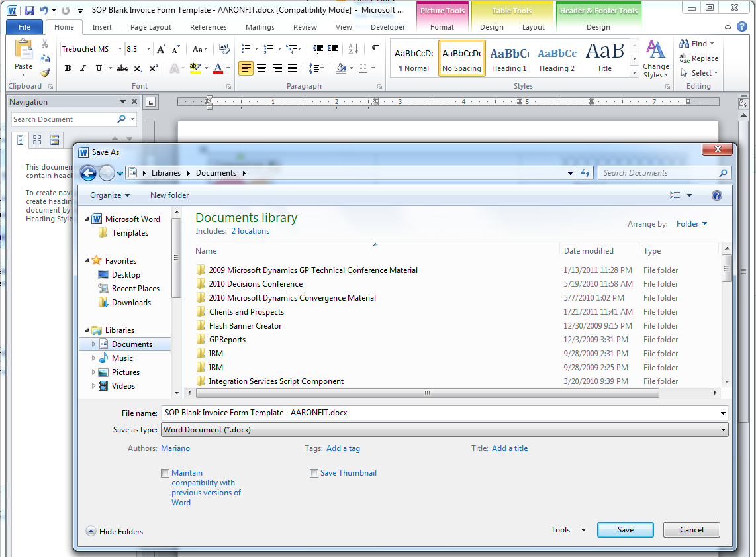Apply strikethrough formatting icon
Viewport: 756px width, 557px height.
click(122, 68)
